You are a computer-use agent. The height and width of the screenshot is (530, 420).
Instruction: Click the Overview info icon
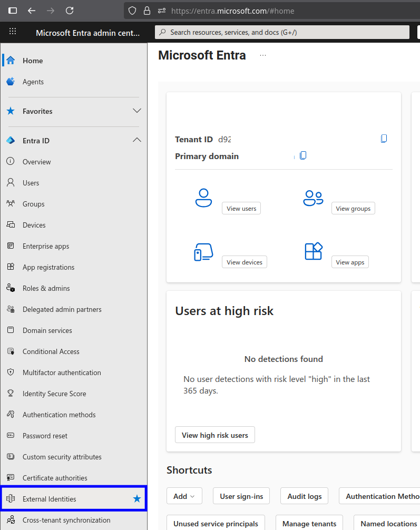(11, 161)
